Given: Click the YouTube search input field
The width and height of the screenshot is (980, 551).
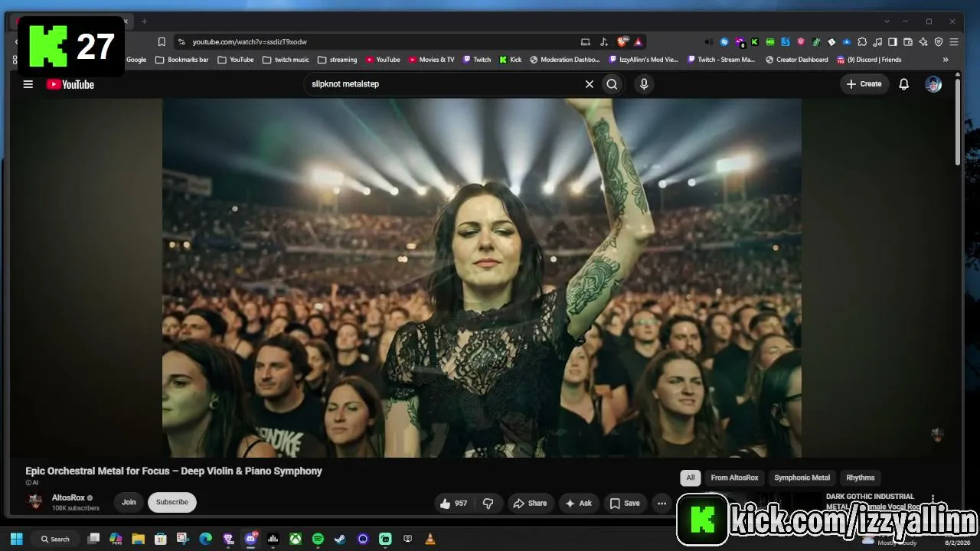Looking at the screenshot, I should [x=444, y=84].
